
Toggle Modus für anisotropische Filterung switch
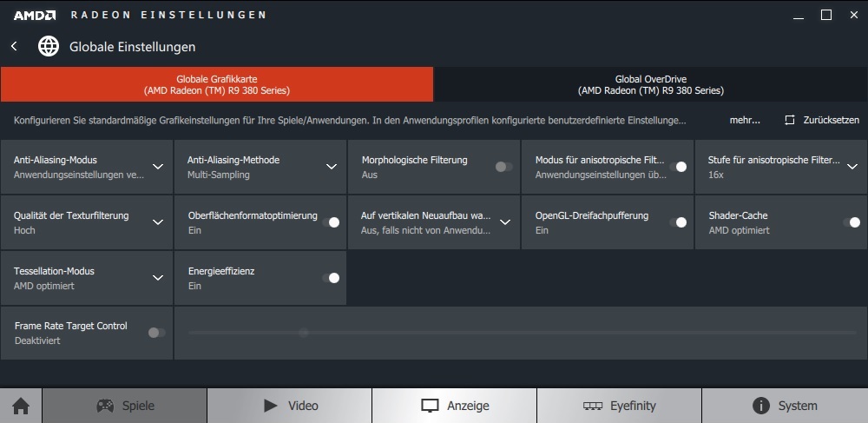point(678,167)
